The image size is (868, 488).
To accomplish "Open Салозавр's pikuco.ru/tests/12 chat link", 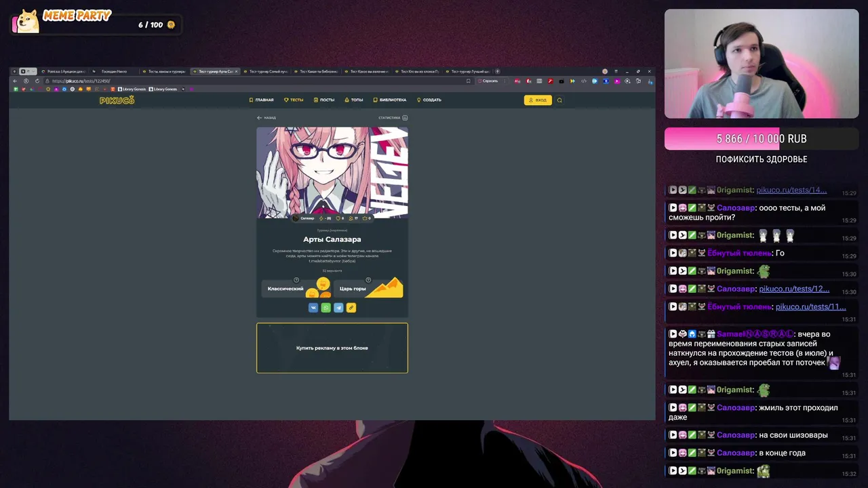I will [x=794, y=289].
